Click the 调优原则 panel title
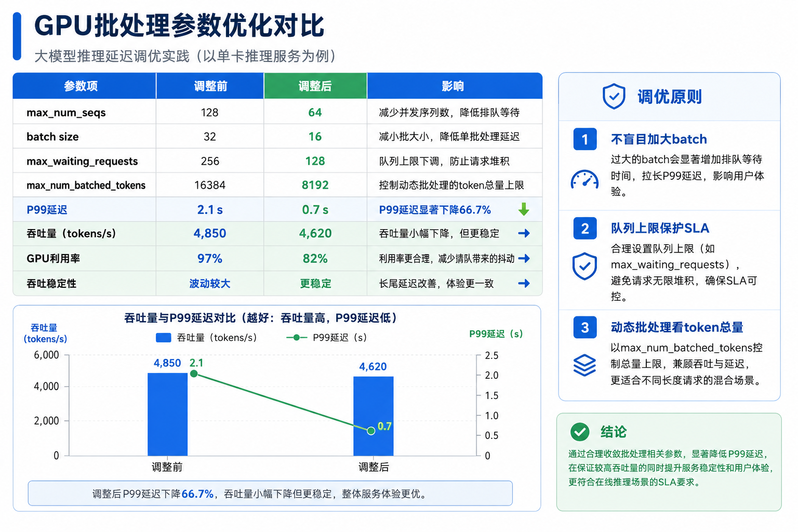Viewport: 798px width, 532px height. point(669,97)
